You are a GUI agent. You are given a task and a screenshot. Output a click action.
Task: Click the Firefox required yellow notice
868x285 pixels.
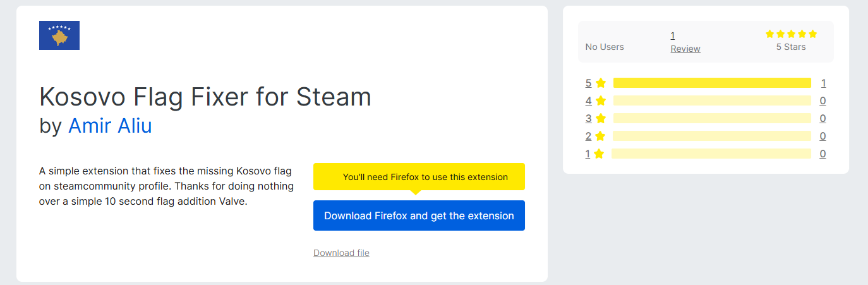(x=419, y=177)
